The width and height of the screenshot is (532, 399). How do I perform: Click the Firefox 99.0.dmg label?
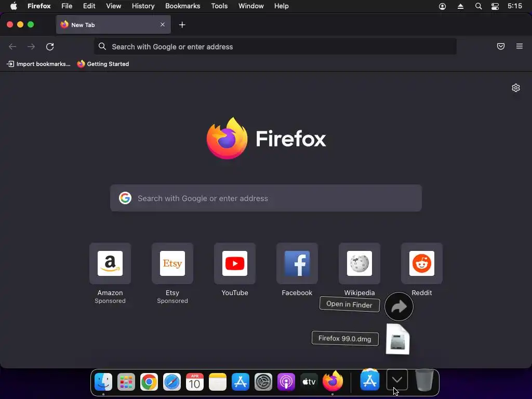345,338
